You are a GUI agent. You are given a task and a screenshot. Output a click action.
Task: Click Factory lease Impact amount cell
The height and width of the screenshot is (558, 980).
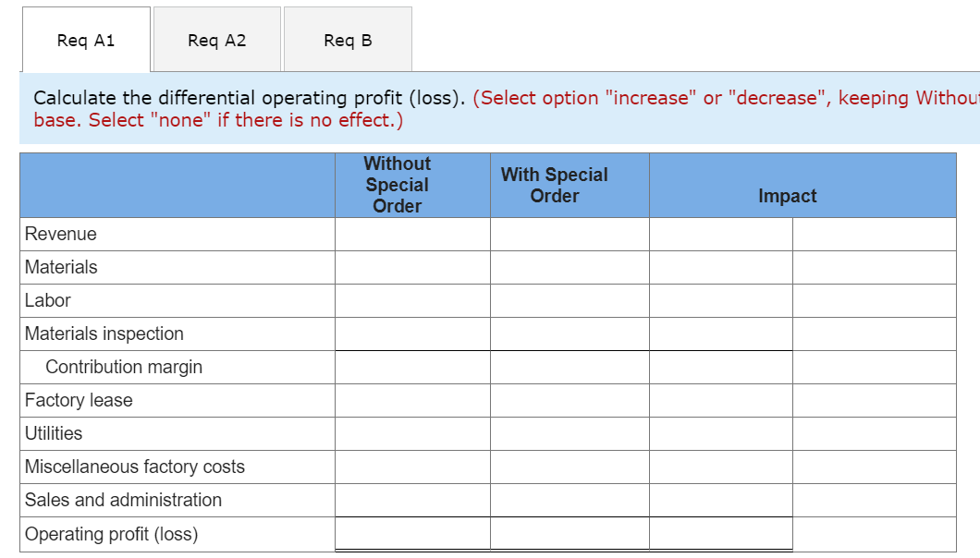pyautogui.click(x=720, y=401)
